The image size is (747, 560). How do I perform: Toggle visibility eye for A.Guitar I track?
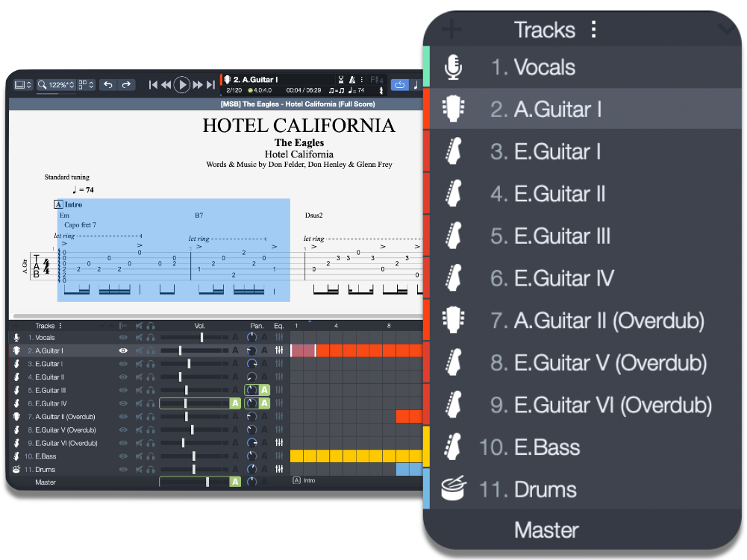tap(123, 350)
